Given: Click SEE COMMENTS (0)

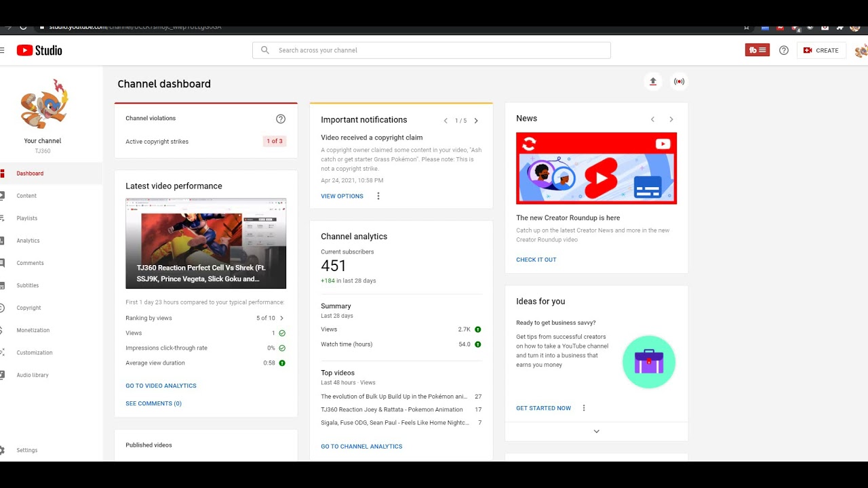Looking at the screenshot, I should [x=153, y=403].
